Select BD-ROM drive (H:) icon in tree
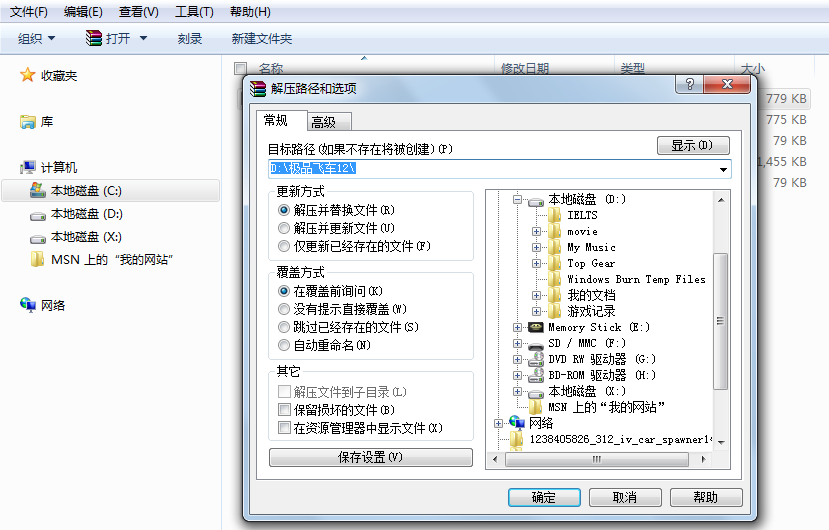The height and width of the screenshot is (530, 829). (536, 375)
